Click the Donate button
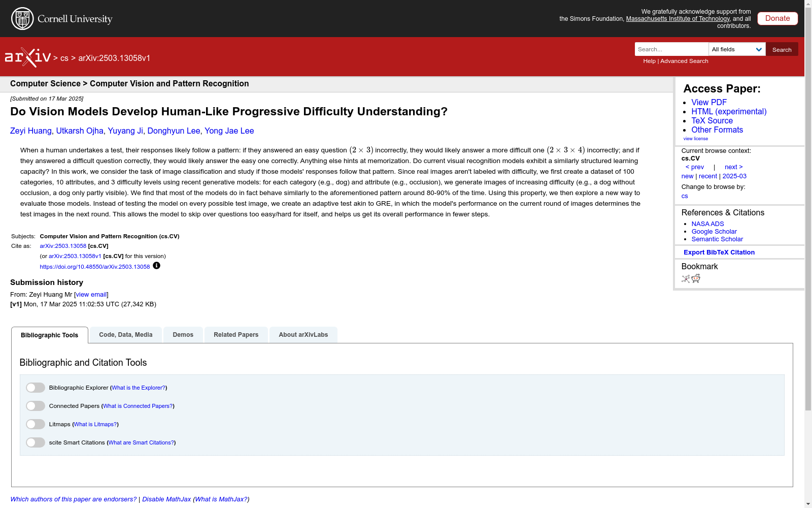The height and width of the screenshot is (508, 812). (x=777, y=18)
